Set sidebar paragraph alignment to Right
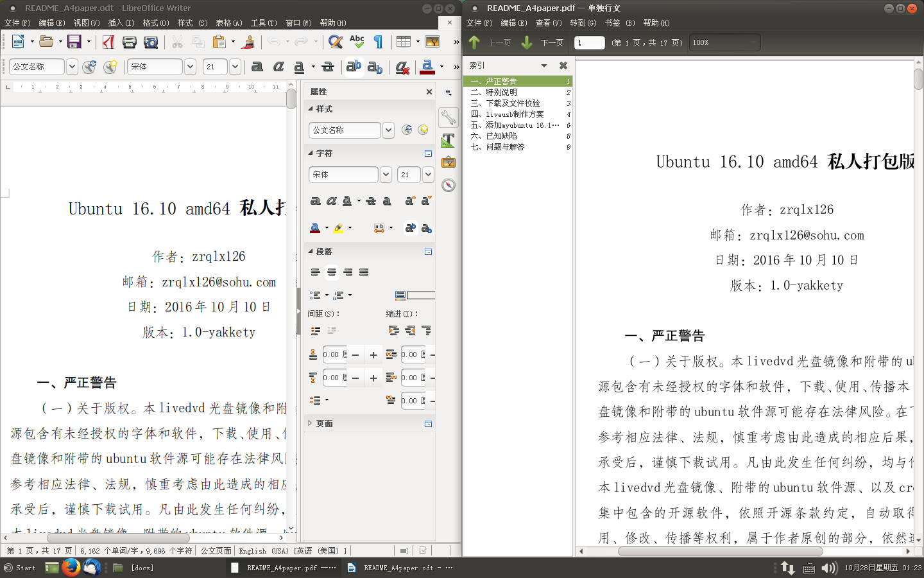 pyautogui.click(x=348, y=272)
